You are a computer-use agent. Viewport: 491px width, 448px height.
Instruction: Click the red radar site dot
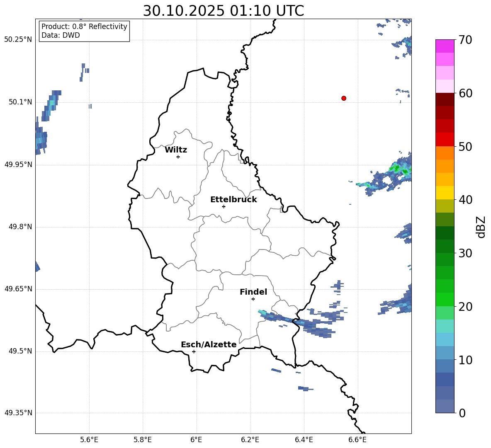[344, 98]
